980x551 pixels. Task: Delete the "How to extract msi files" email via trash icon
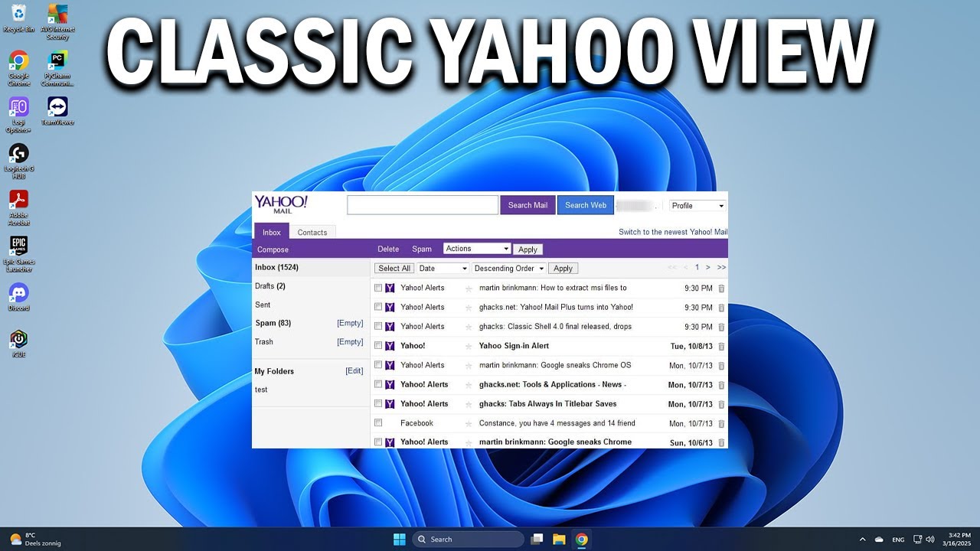pos(721,289)
